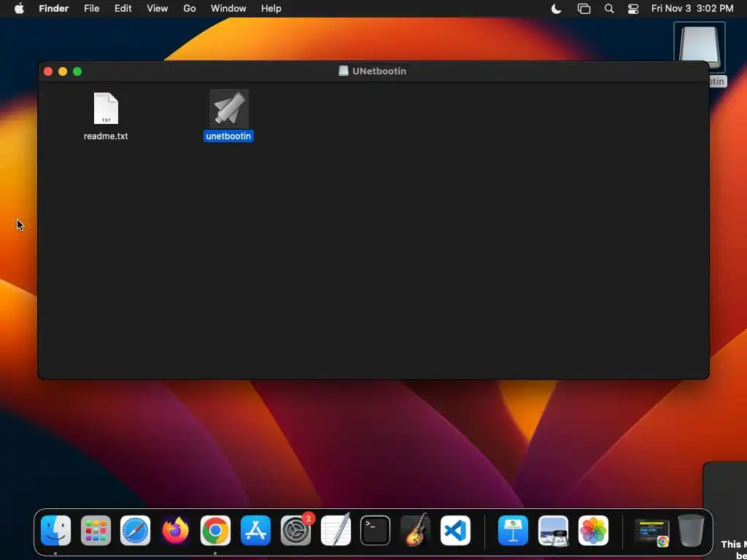
Task: Open Terminal from the Dock
Action: (376, 531)
